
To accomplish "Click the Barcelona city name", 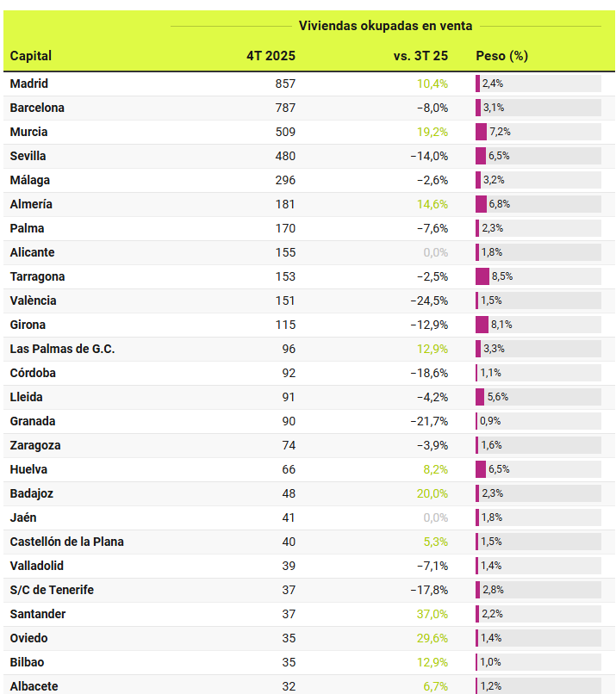I will tap(37, 108).
